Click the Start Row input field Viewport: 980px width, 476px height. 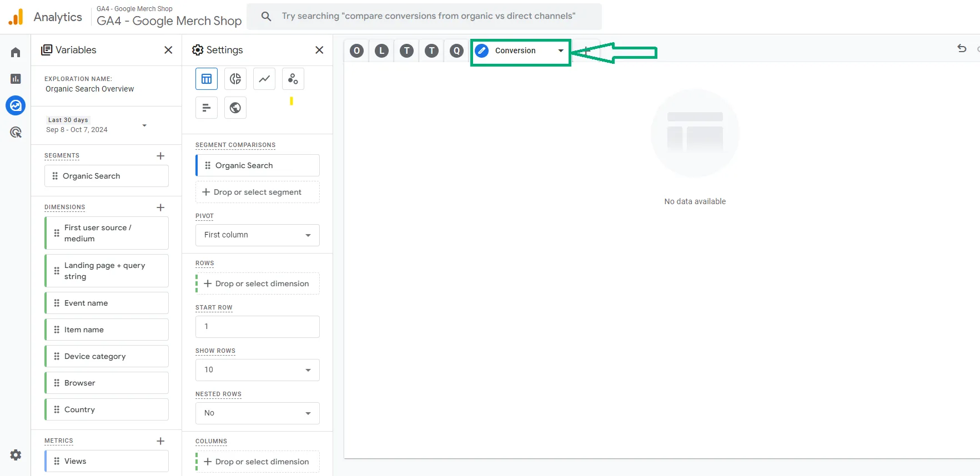click(x=258, y=327)
